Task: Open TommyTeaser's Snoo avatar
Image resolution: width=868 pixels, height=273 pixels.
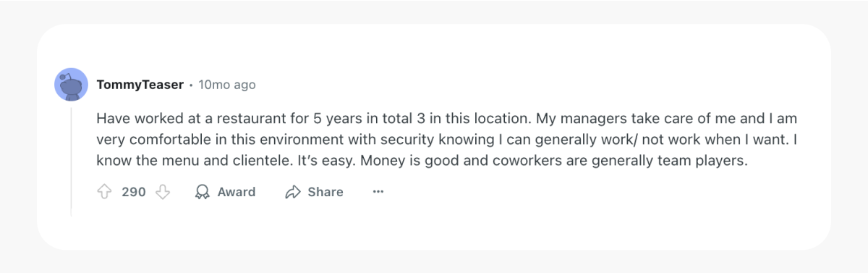Action: [71, 85]
